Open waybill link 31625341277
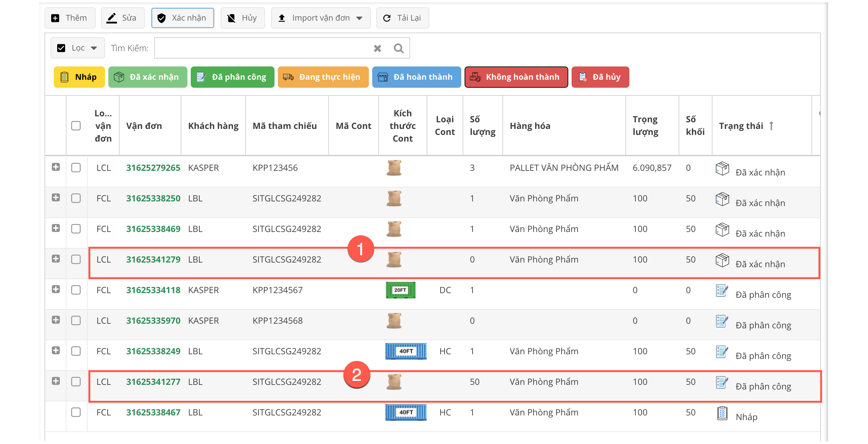Image resolution: width=868 pixels, height=444 pixels. coord(153,382)
